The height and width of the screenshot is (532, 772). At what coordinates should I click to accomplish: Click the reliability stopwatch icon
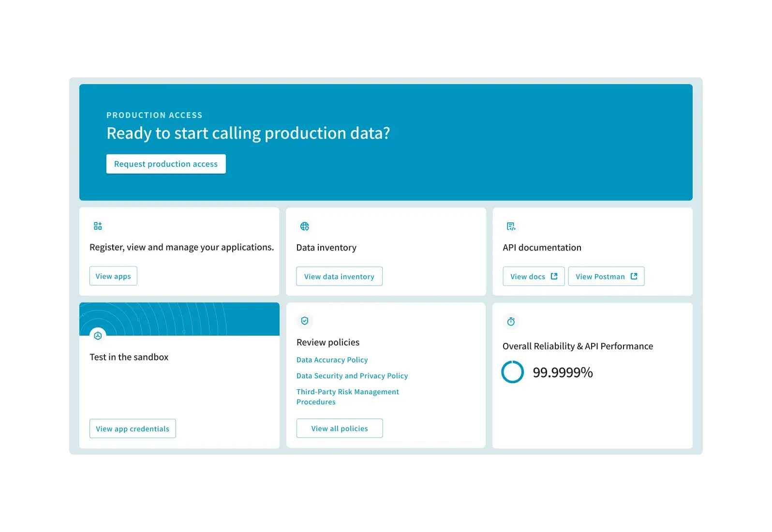(x=511, y=322)
